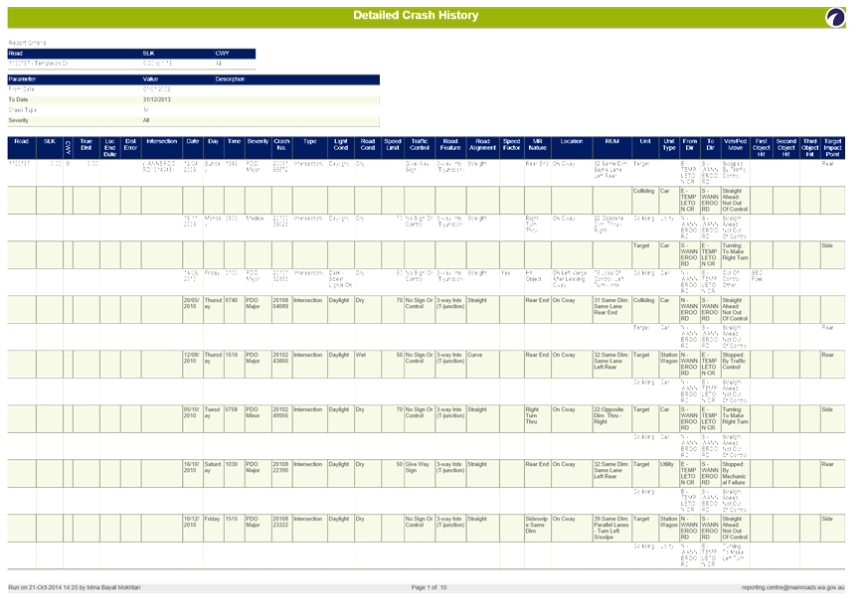Click the Detailed Crash History title

coord(416,16)
